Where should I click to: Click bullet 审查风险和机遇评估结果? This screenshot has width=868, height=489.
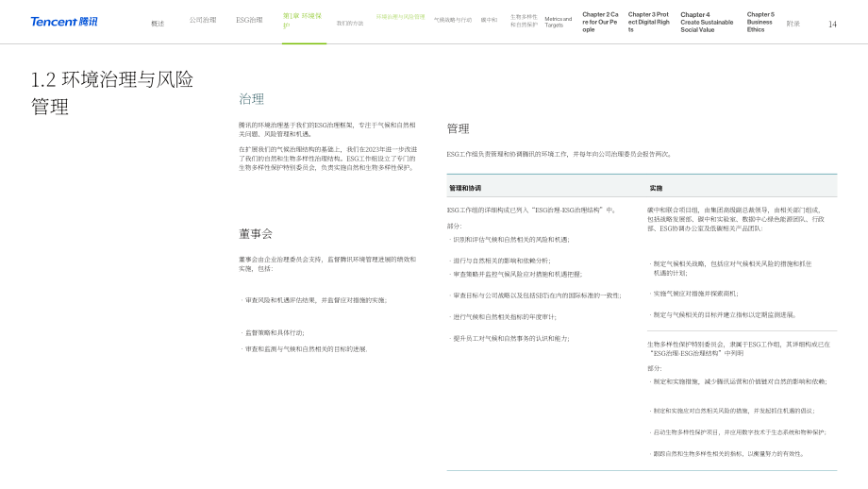pyautogui.click(x=314, y=300)
